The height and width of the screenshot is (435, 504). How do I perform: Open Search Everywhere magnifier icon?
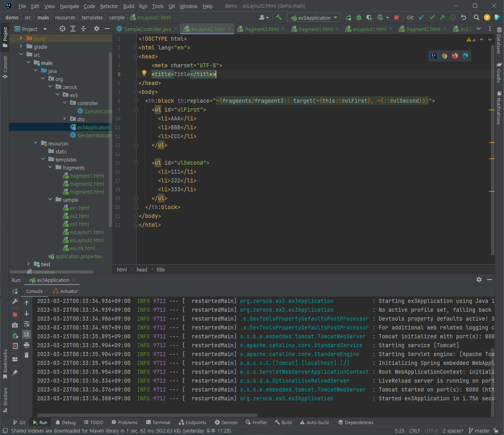477,17
